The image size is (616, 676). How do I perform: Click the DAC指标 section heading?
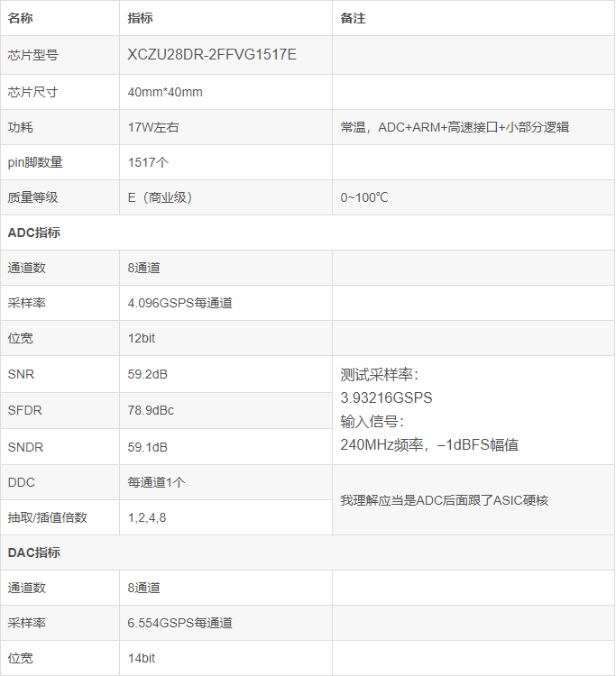(x=34, y=553)
